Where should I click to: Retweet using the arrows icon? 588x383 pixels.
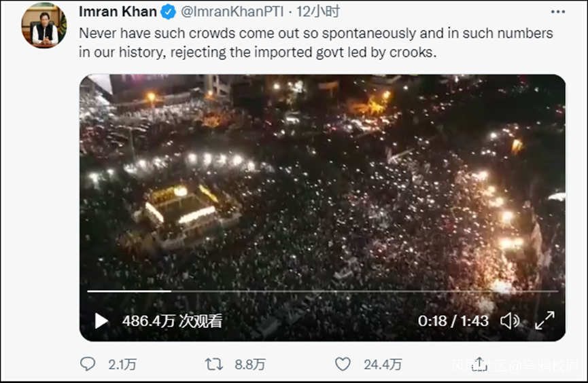pyautogui.click(x=213, y=364)
